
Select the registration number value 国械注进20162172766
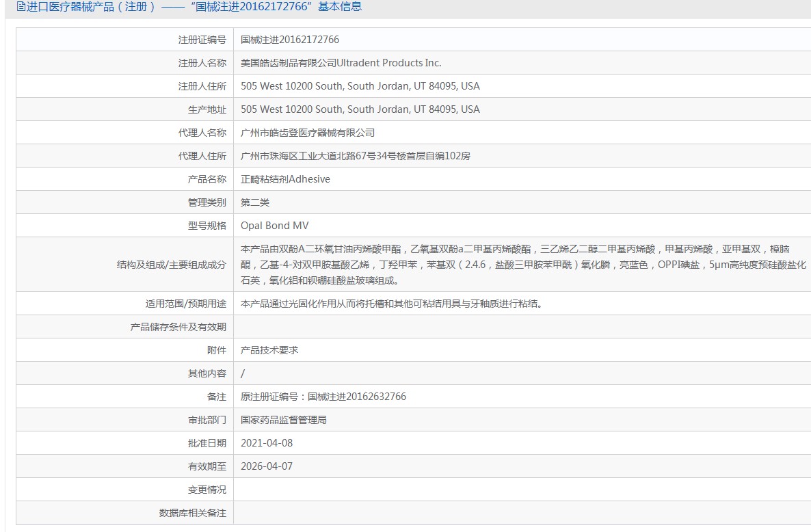click(290, 40)
